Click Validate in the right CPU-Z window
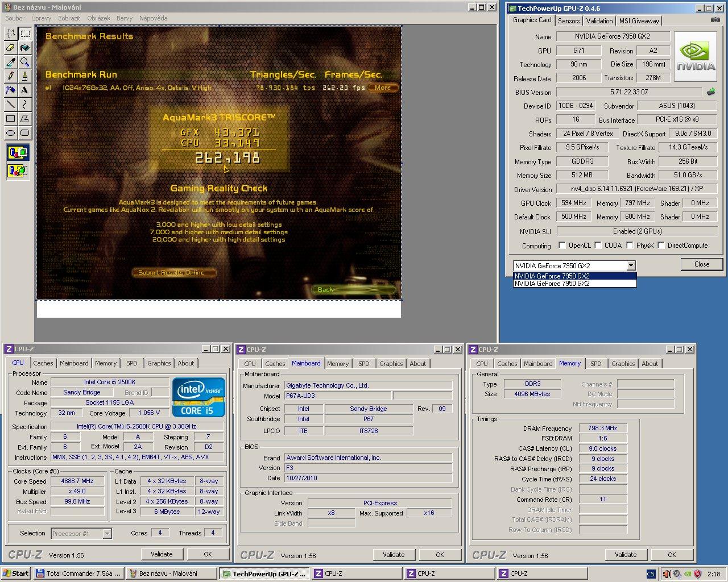 tap(626, 555)
